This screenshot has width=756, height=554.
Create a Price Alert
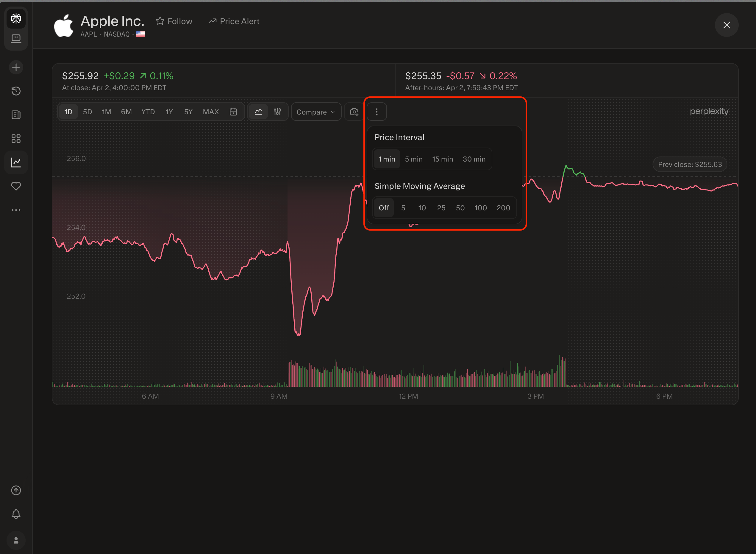(x=234, y=21)
